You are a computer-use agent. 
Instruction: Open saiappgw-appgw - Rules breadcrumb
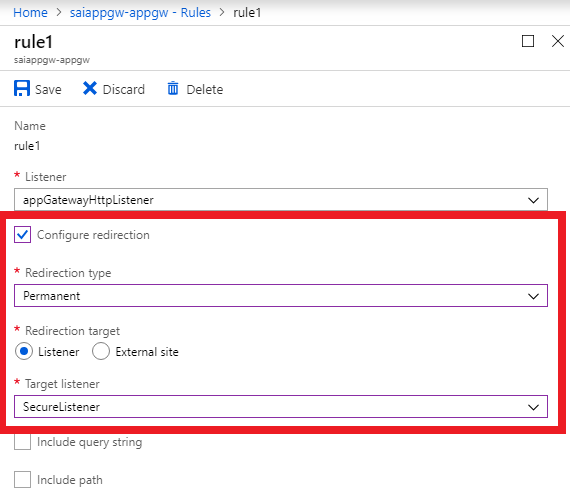coord(140,13)
